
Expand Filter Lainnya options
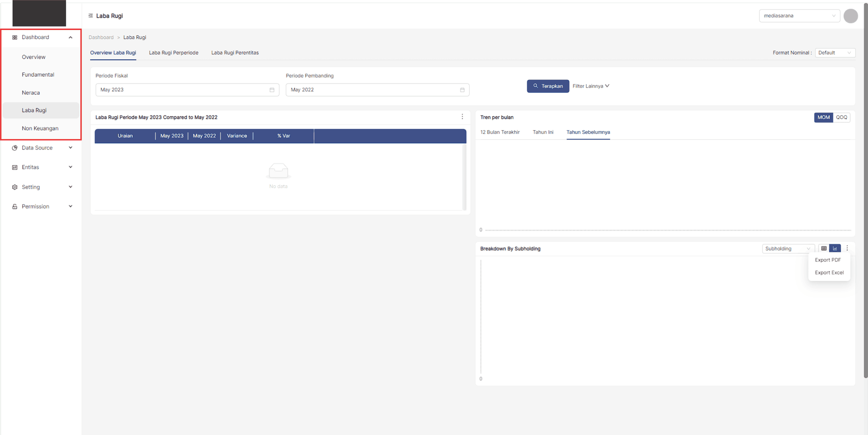point(591,86)
